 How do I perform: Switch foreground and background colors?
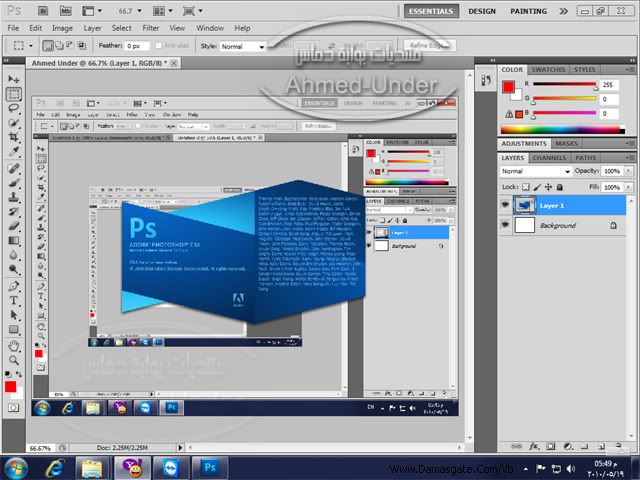coord(19,374)
